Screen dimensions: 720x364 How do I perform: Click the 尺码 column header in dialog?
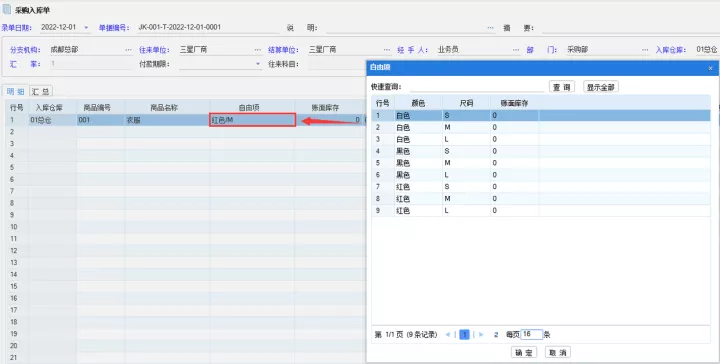466,103
